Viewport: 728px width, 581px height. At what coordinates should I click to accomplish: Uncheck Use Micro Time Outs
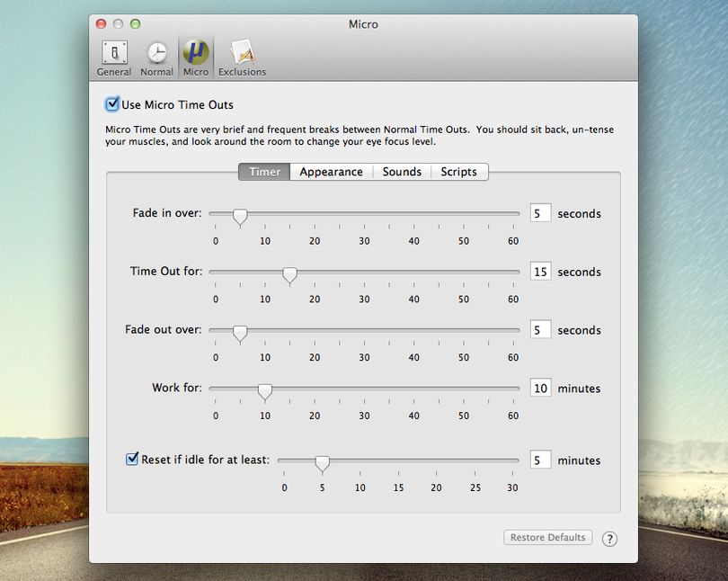111,104
